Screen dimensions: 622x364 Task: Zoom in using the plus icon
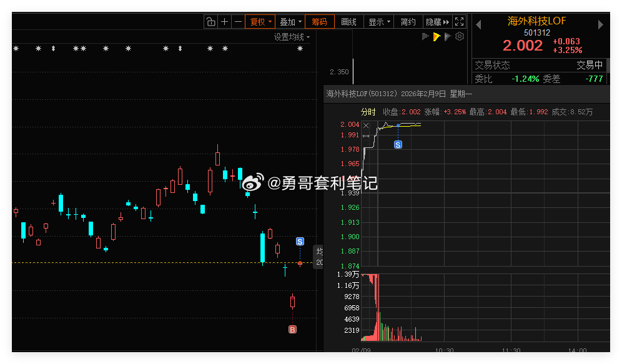pos(224,21)
